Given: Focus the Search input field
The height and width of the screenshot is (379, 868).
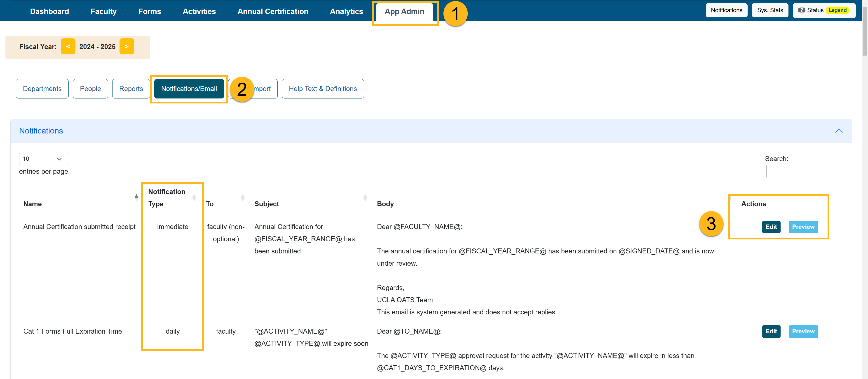Looking at the screenshot, I should [x=804, y=171].
